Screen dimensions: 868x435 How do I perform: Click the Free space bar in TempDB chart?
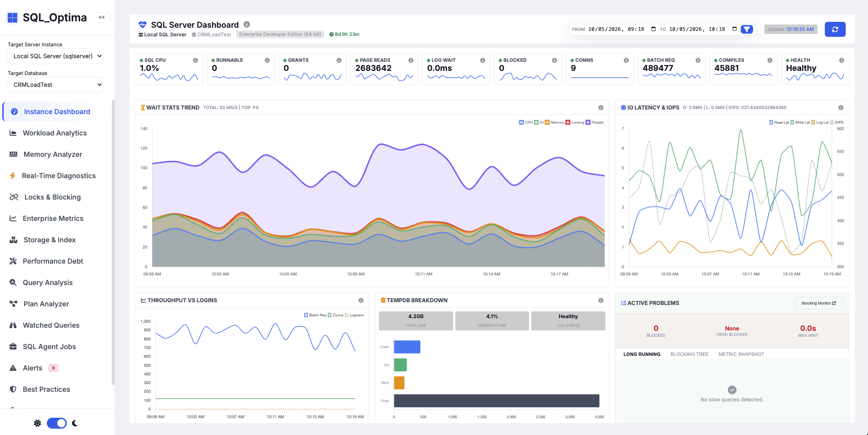[x=496, y=401]
